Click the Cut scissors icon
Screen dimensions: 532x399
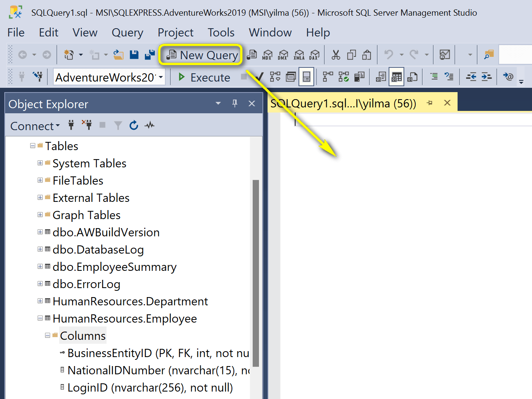click(336, 55)
